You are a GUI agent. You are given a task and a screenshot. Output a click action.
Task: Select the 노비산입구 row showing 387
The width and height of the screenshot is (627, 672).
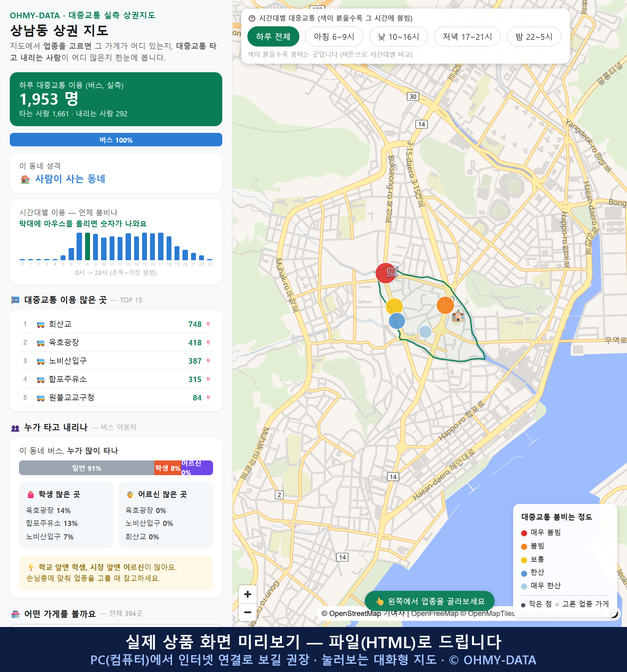coord(116,361)
